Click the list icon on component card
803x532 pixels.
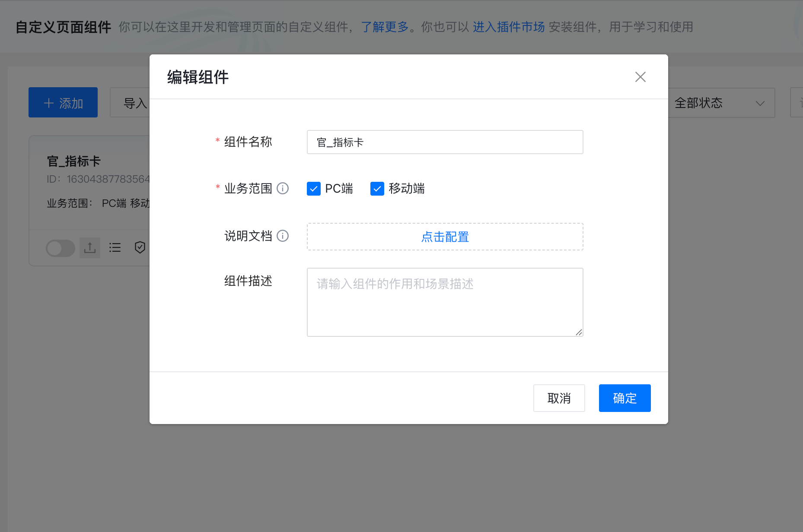coord(115,248)
